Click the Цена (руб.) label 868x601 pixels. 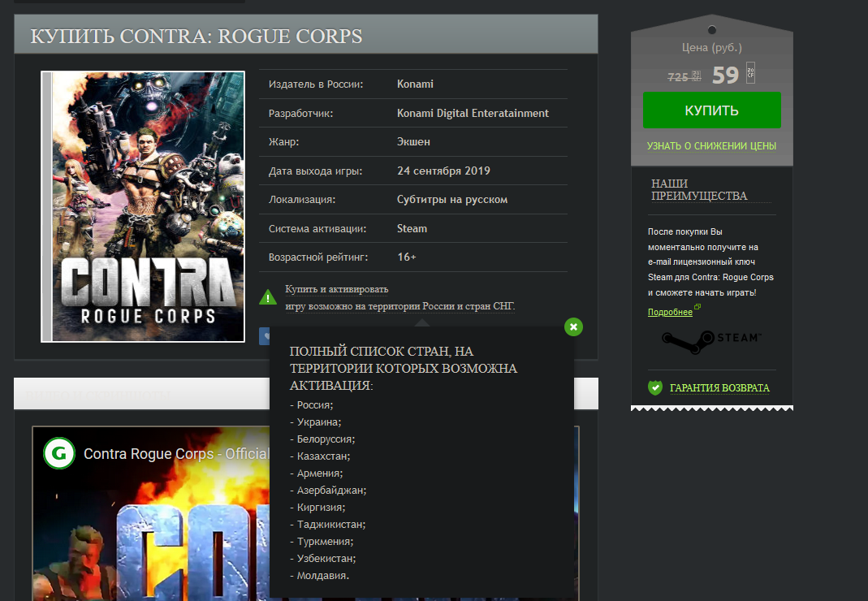point(711,48)
